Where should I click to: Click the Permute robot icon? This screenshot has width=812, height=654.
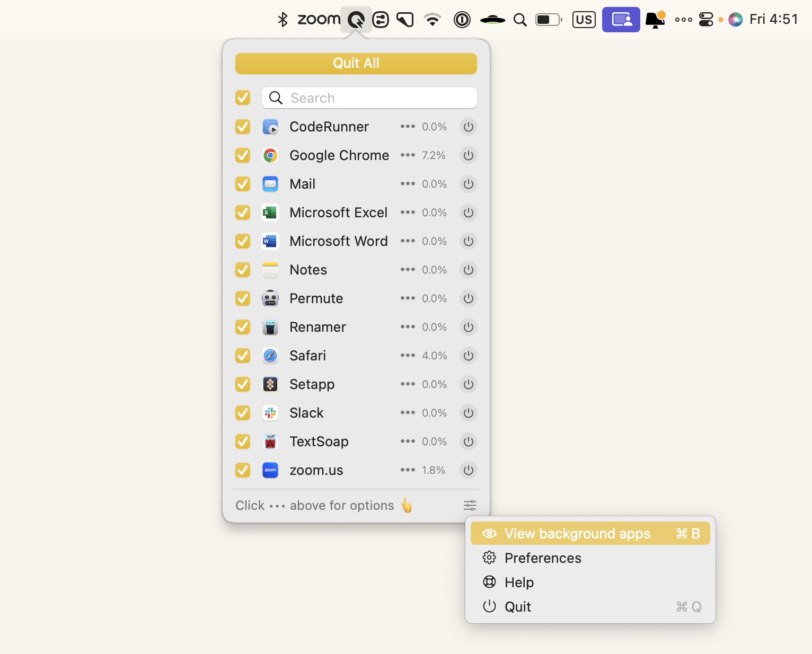pyautogui.click(x=270, y=299)
